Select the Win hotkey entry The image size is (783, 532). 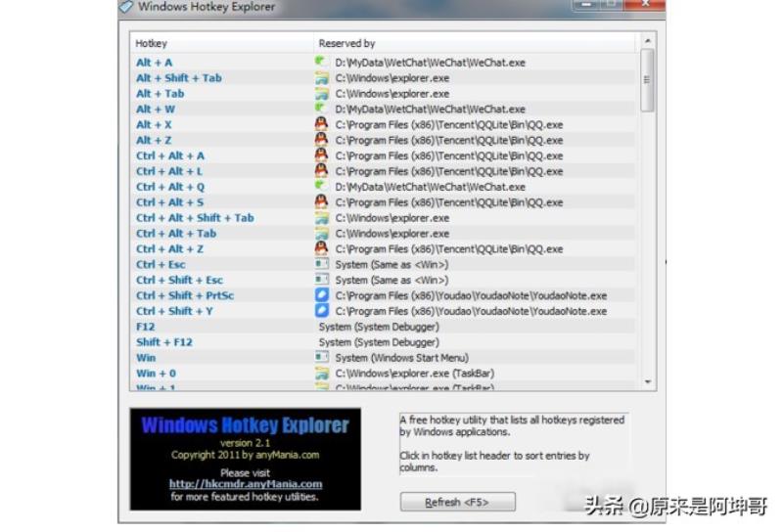click(x=146, y=357)
